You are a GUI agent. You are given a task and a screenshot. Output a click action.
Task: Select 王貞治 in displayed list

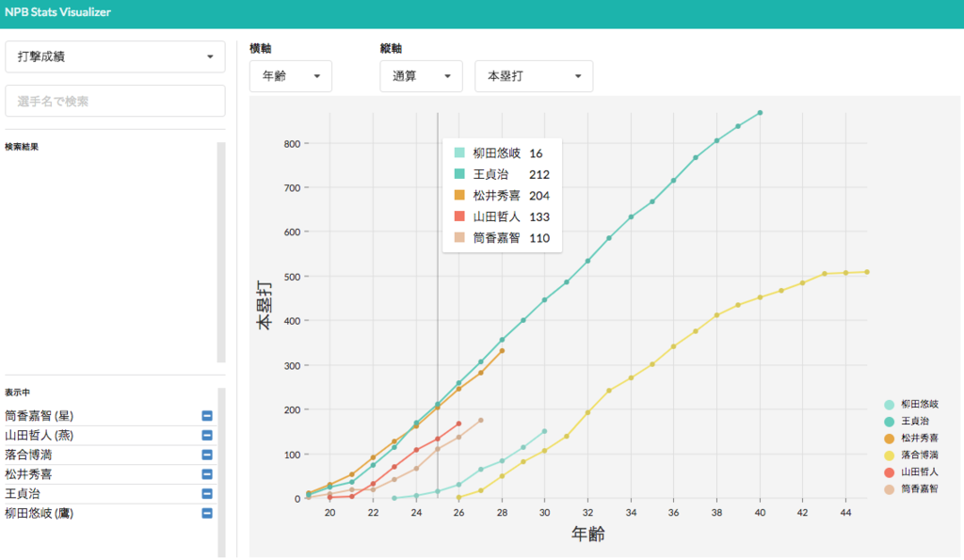[23, 493]
